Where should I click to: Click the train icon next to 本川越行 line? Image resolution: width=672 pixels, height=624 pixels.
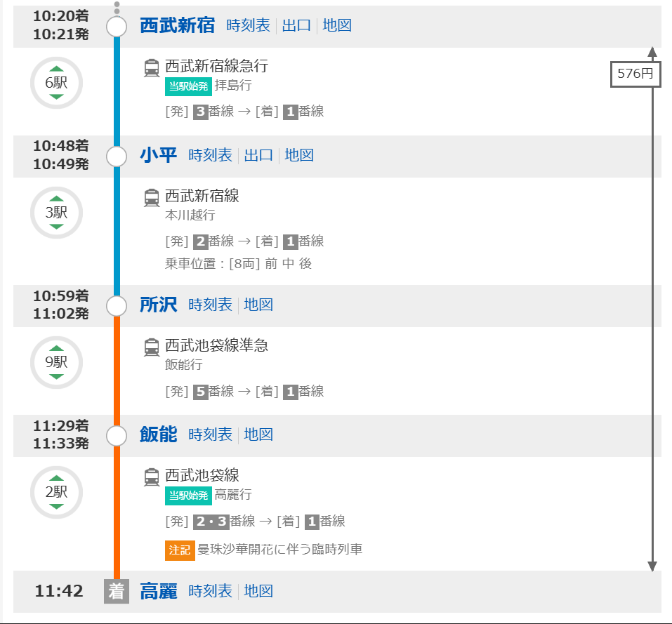(152, 197)
